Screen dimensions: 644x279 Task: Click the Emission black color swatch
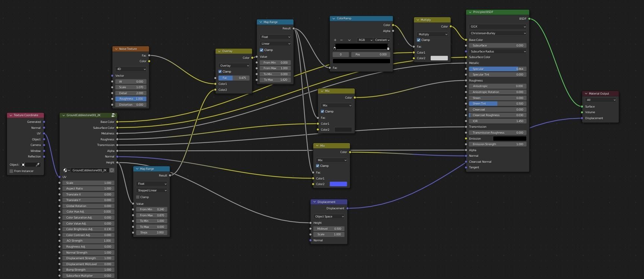[509, 139]
